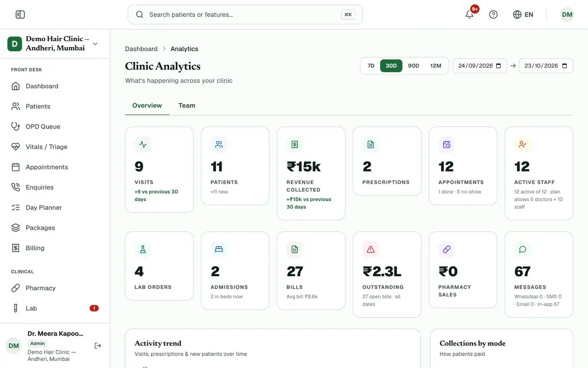Click the '1 done · 3 no-show' text
The image size is (588, 368).
point(460,192)
